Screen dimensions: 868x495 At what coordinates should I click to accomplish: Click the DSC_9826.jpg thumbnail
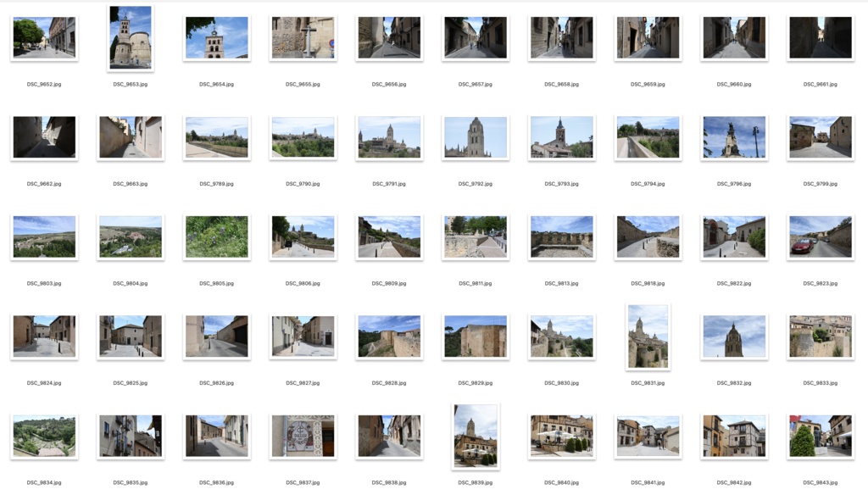216,336
